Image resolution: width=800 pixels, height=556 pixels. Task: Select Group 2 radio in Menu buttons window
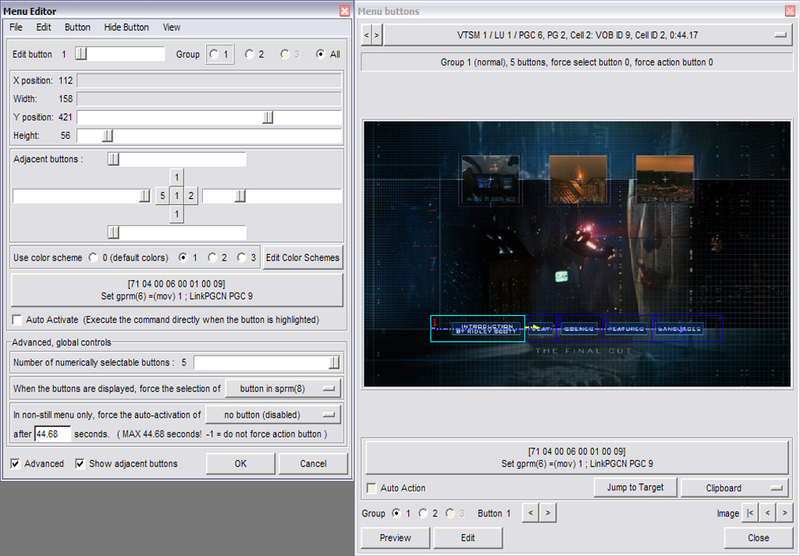click(x=423, y=513)
